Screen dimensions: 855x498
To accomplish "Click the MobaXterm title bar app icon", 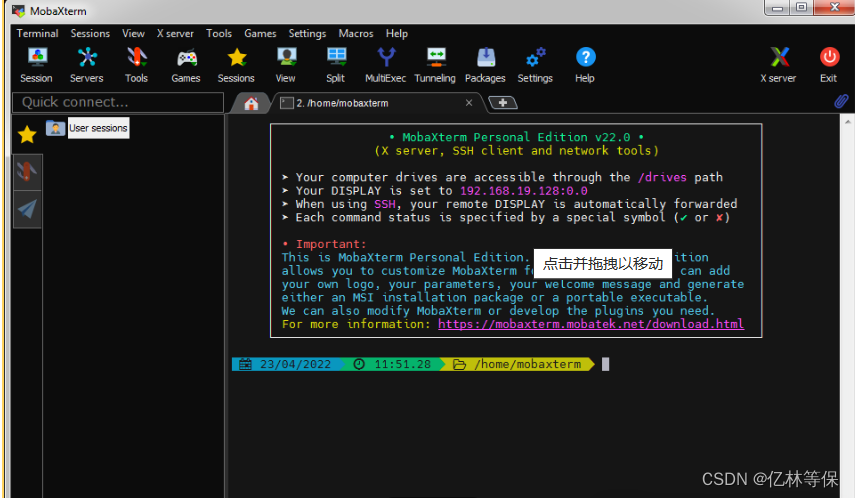I will coord(19,11).
